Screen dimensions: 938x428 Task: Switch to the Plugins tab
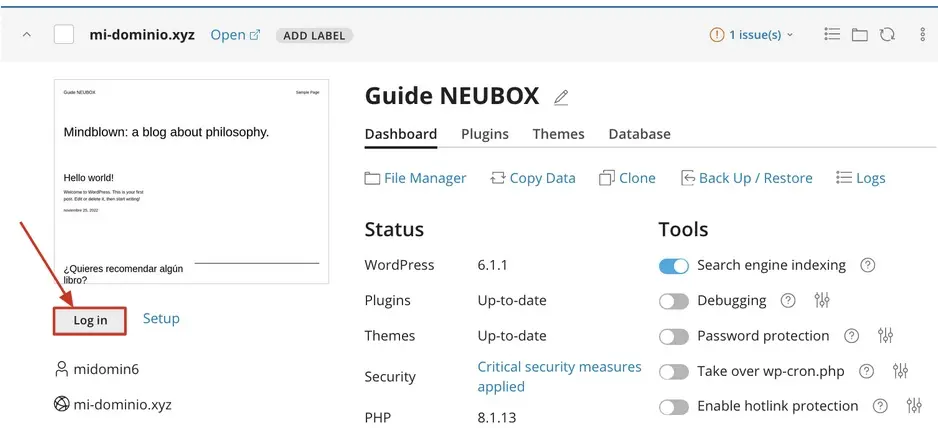tap(485, 134)
